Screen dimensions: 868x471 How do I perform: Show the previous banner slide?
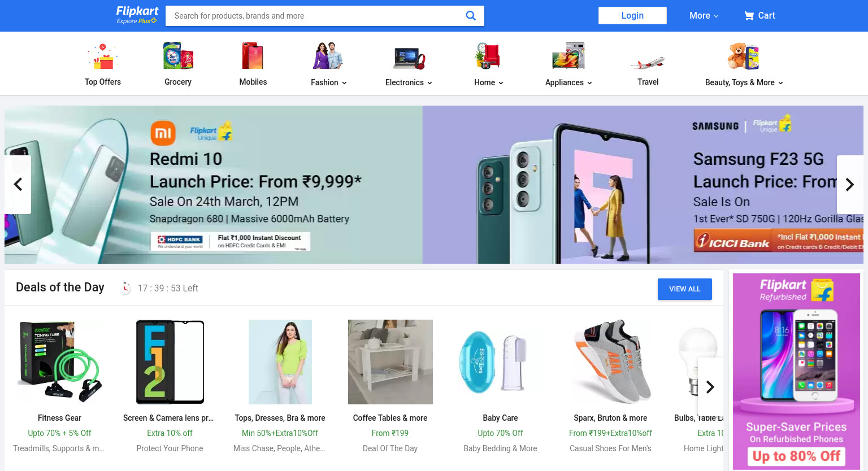click(18, 185)
